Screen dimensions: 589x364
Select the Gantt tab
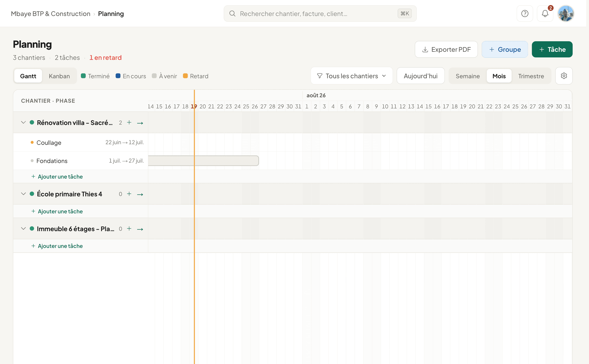[x=28, y=76]
